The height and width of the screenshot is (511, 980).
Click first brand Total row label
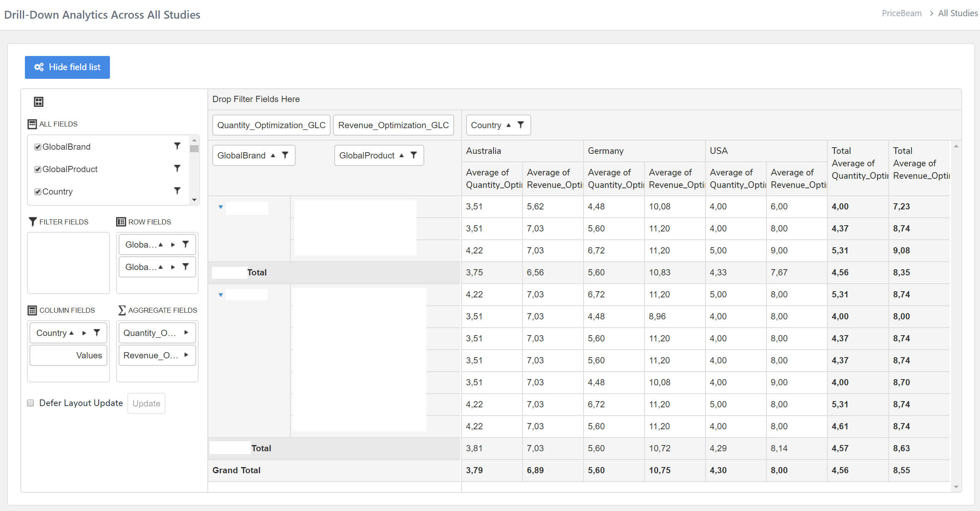257,273
